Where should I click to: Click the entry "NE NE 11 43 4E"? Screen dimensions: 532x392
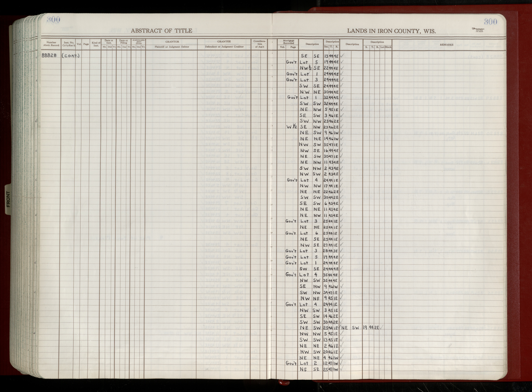320,209
